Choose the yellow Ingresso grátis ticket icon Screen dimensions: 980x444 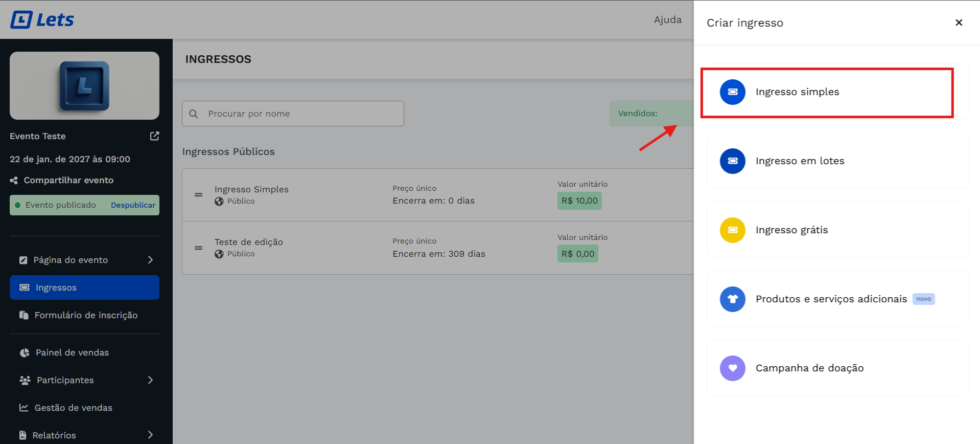click(732, 230)
